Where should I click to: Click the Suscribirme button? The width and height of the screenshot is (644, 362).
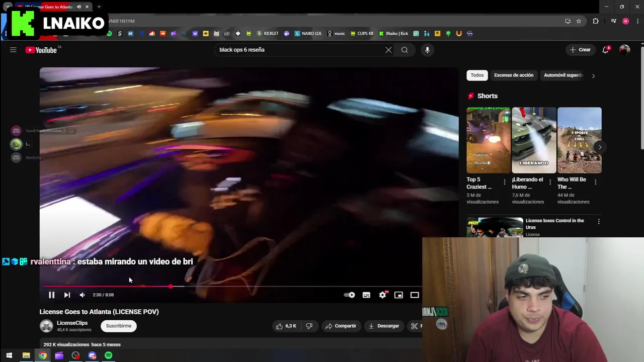click(x=118, y=326)
